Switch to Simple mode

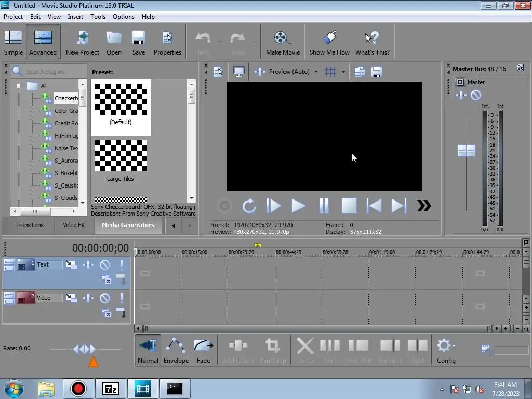(x=14, y=43)
